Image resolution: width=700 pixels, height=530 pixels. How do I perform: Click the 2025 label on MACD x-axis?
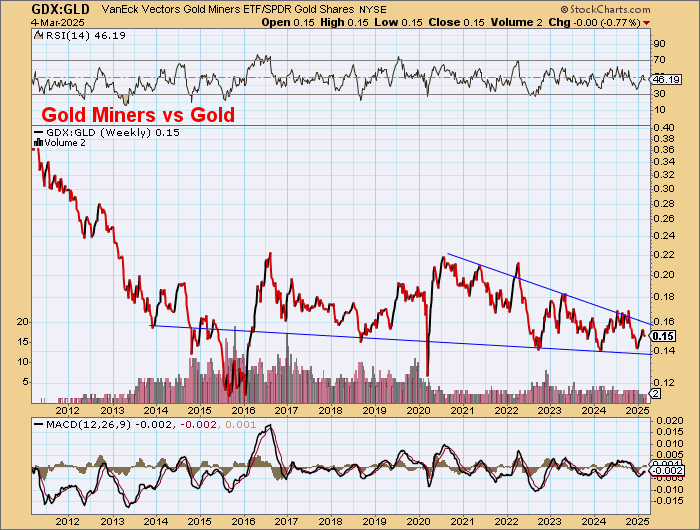pos(638,521)
